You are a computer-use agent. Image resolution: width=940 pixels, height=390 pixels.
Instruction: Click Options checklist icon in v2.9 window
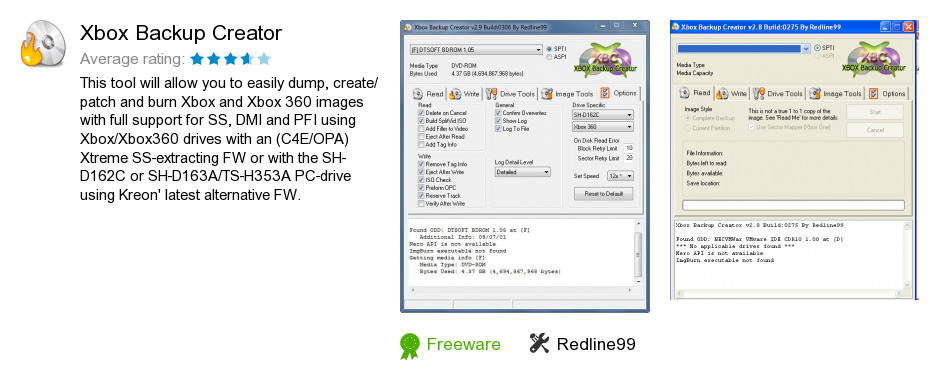click(x=604, y=93)
